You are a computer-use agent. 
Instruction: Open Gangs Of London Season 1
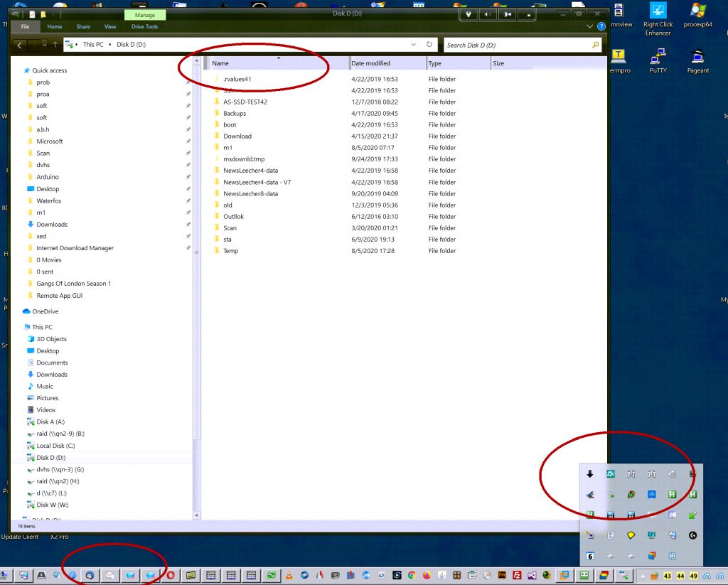pos(73,283)
